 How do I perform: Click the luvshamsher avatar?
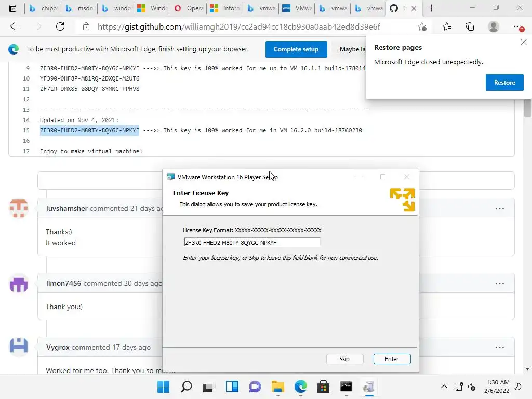19,208
